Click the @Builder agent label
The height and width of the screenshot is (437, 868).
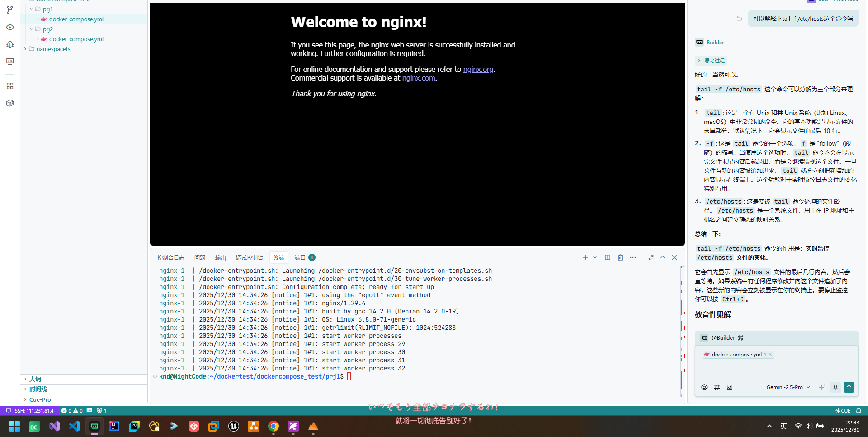(723, 338)
